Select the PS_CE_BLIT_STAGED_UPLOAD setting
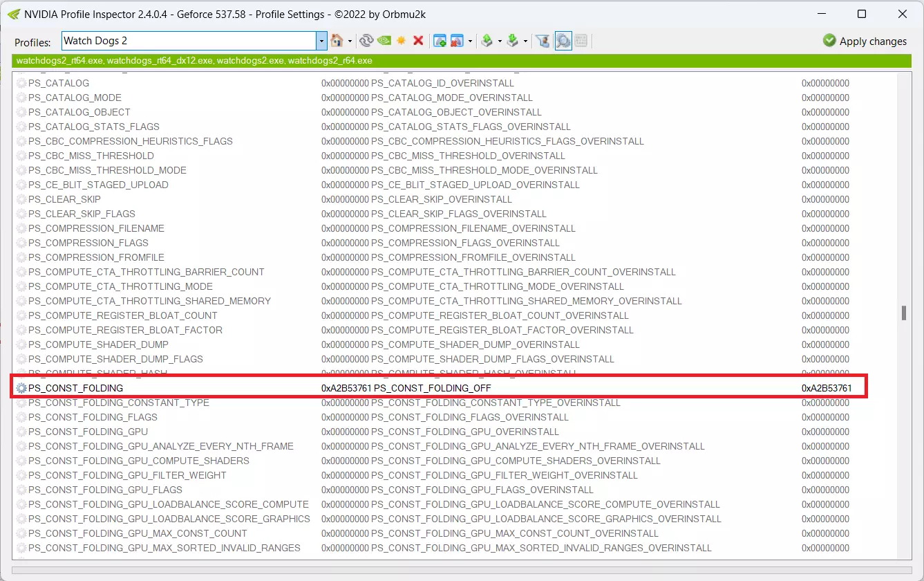 (98, 185)
